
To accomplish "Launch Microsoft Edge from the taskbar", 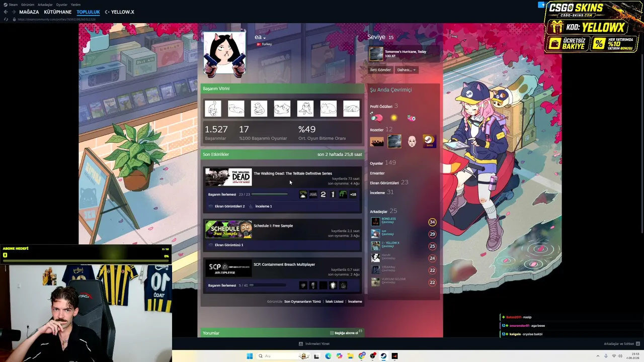I will coord(328,356).
